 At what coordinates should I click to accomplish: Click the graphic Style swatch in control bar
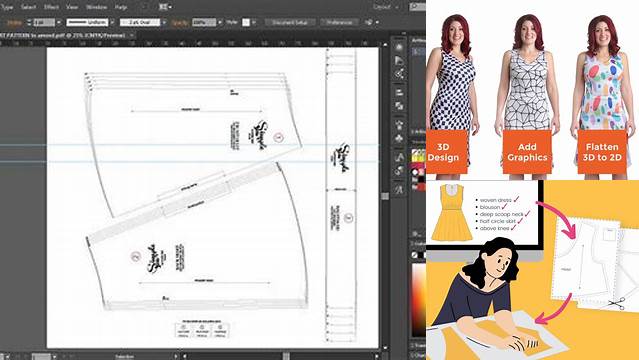point(246,22)
